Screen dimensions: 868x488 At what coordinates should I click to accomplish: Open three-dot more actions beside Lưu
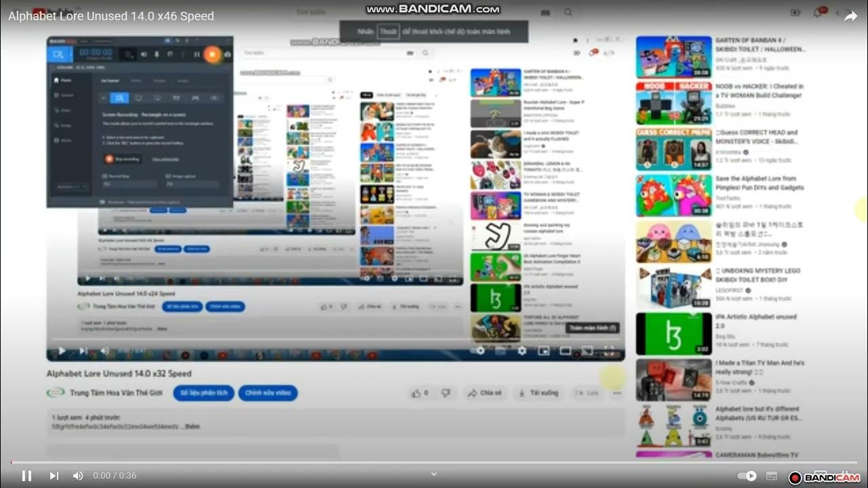point(616,393)
